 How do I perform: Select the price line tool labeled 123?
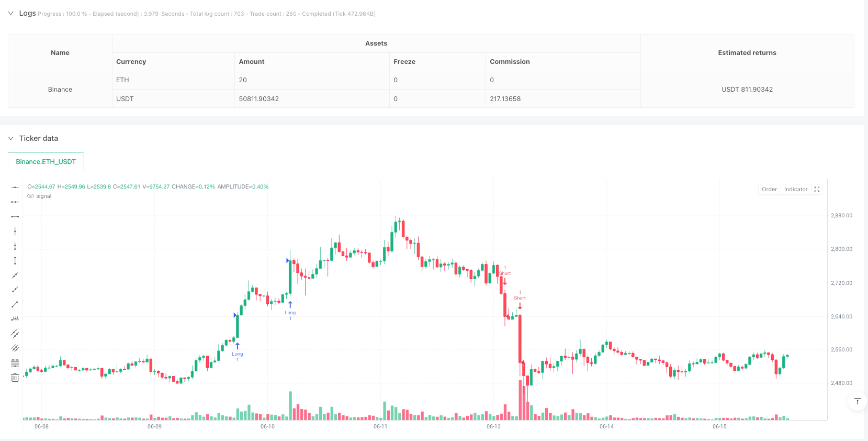(15, 318)
